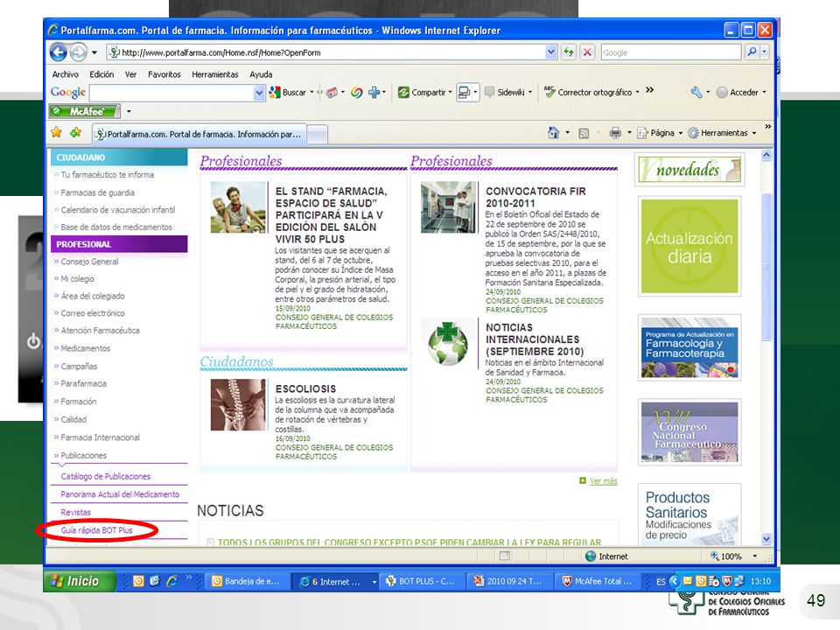The height and width of the screenshot is (630, 840).
Task: Open the Herramientas command bar dropdown
Action: click(x=754, y=133)
